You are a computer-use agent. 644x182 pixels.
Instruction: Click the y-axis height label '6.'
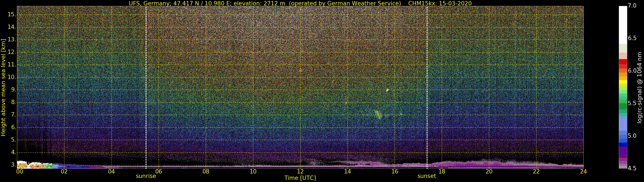click(14, 127)
